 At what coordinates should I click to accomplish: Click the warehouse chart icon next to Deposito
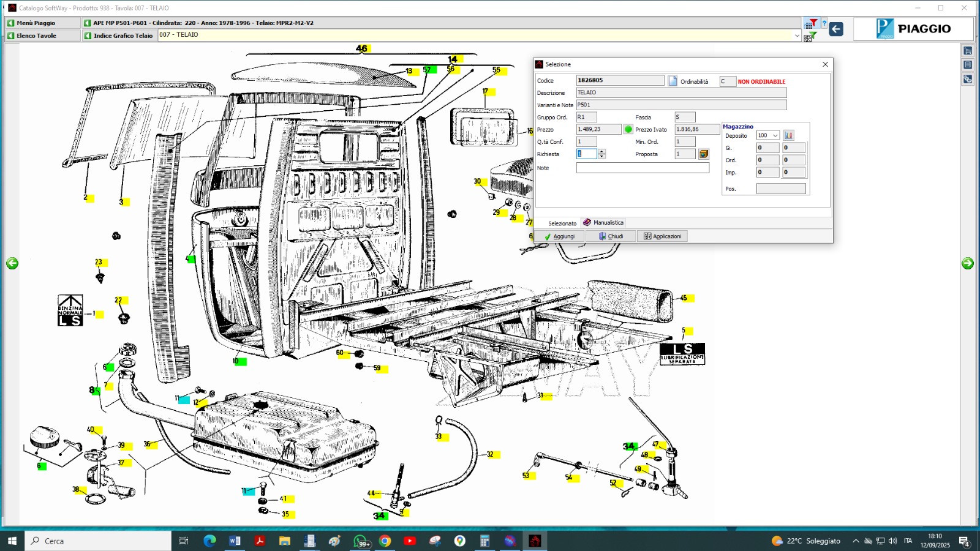788,135
